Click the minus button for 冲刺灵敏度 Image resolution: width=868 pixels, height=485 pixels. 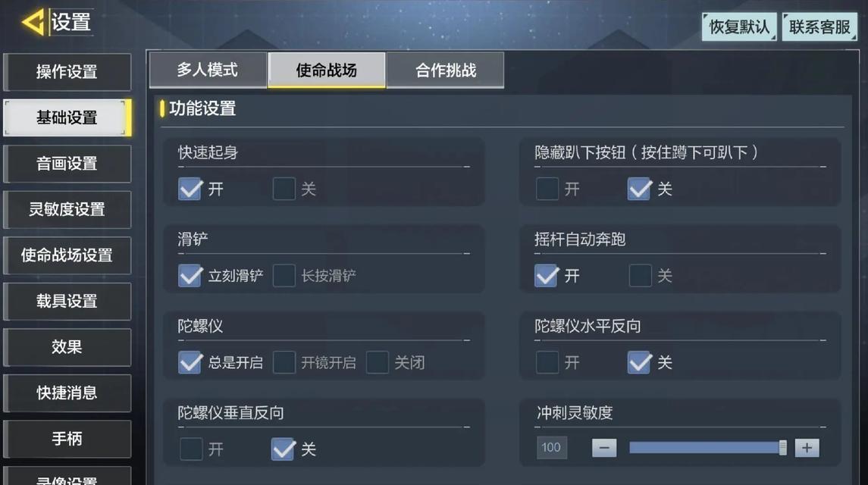[x=604, y=447]
